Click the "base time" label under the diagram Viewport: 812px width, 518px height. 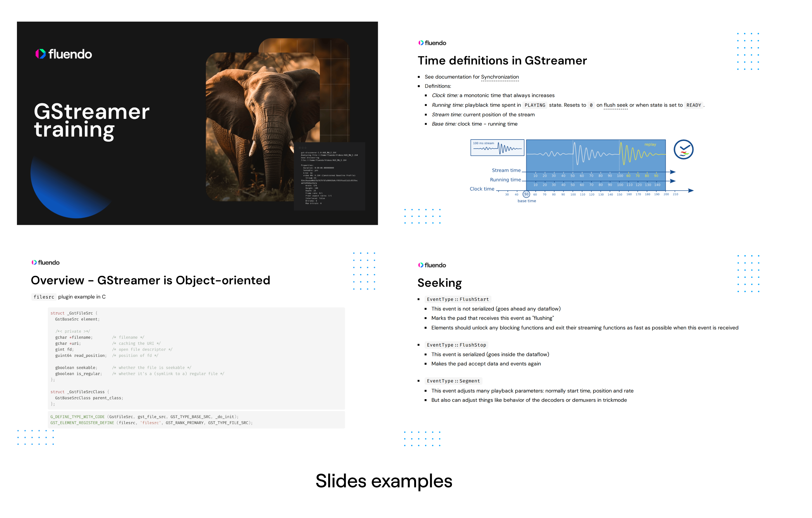pyautogui.click(x=526, y=201)
